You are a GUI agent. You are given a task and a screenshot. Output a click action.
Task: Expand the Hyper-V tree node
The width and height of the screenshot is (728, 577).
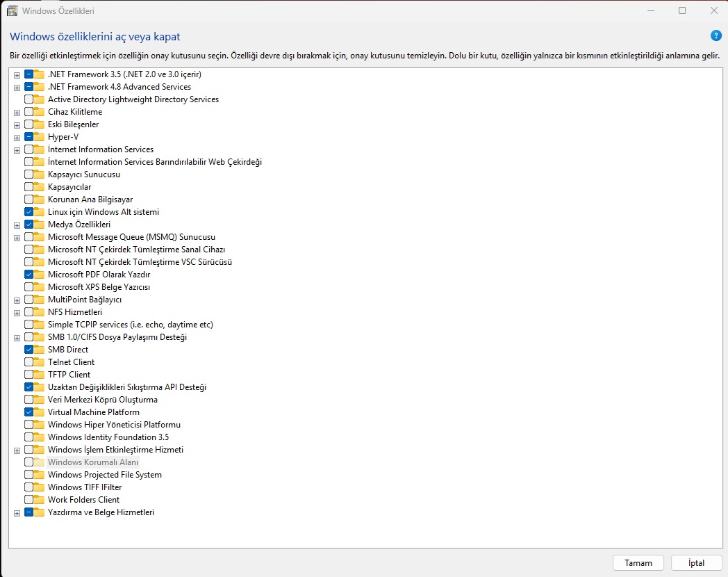coord(17,138)
